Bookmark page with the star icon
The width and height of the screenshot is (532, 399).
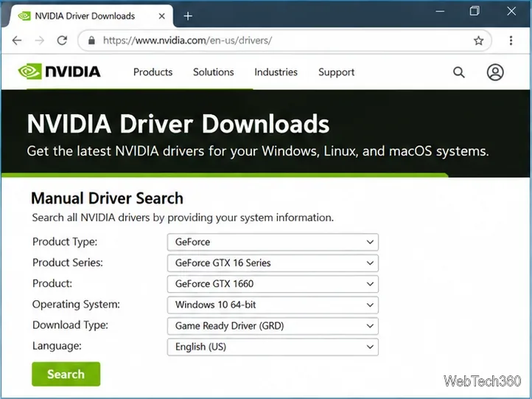click(478, 41)
